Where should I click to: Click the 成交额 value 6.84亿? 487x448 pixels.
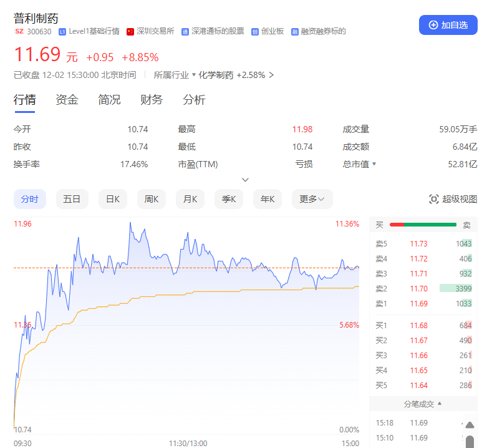(x=465, y=147)
